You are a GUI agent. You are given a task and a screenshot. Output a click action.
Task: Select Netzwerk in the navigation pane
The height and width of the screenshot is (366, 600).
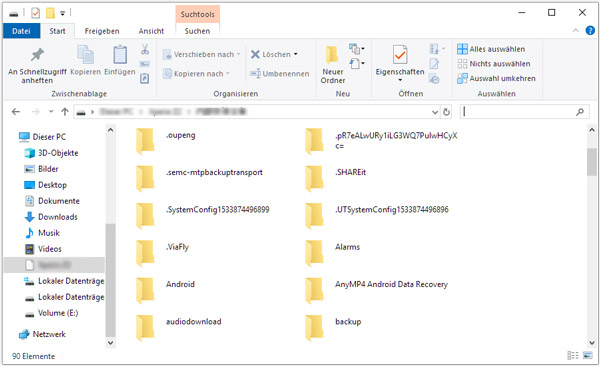pyautogui.click(x=42, y=334)
